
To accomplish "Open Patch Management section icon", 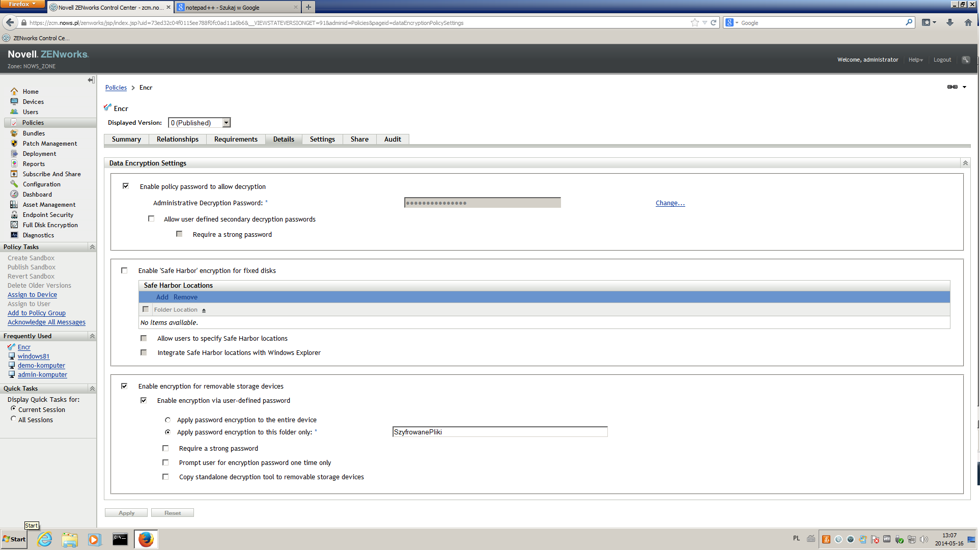I will [14, 144].
